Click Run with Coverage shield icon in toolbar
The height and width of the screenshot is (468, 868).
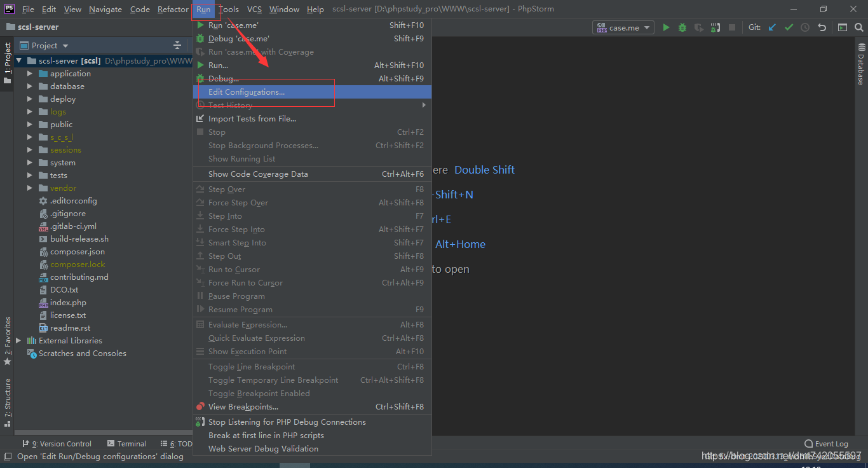tap(699, 27)
